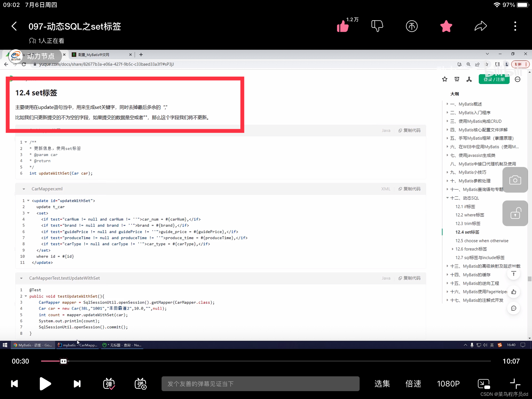Viewport: 532px width, 399px height.
Task: Toggle the screen lock button
Action: (515, 213)
